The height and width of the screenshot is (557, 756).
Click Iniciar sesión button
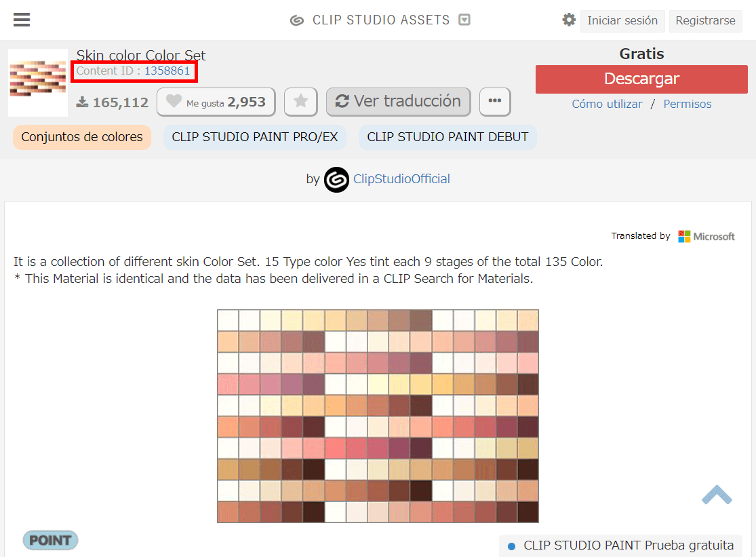[x=622, y=20]
